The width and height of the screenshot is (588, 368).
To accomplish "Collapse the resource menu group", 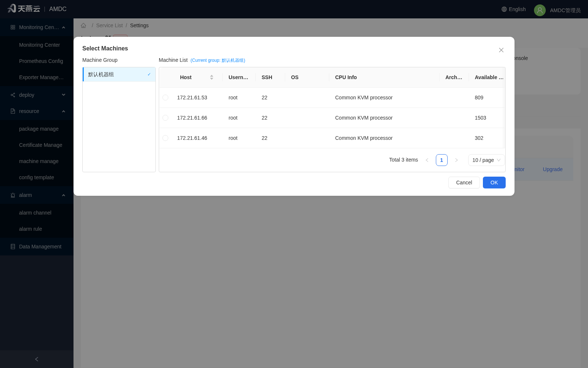I will tap(37, 111).
